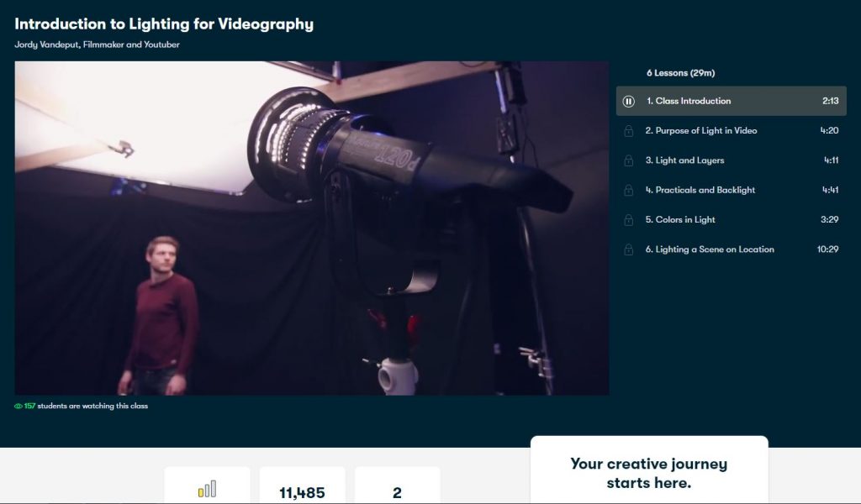The width and height of the screenshot is (861, 504).
Task: Click the lock icon beside Light and Layers
Action: coord(628,160)
